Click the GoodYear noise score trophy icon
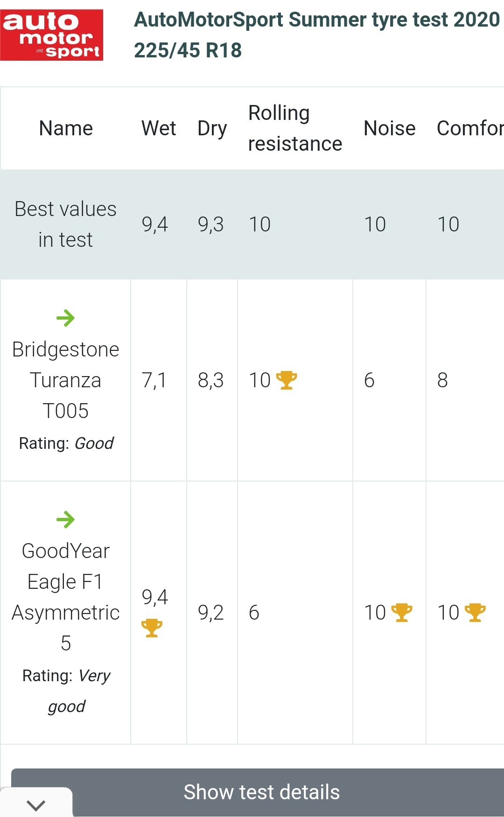Viewport: 504px width, 817px height. point(402,613)
